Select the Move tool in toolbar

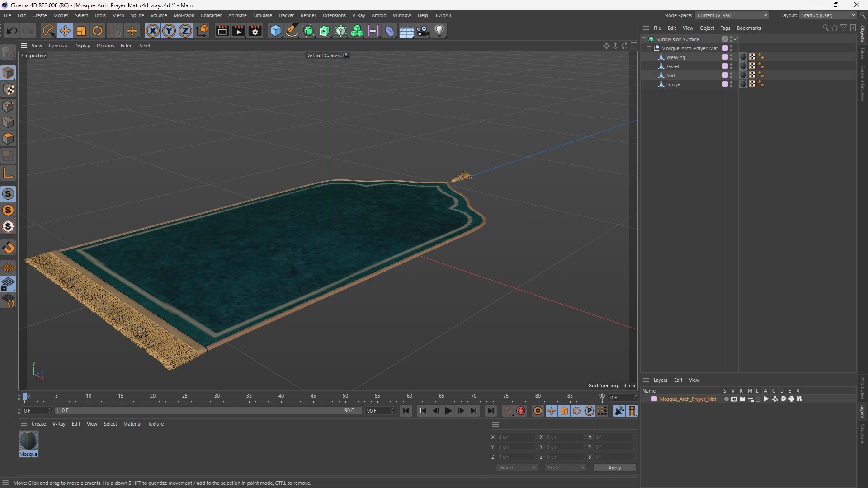[65, 31]
